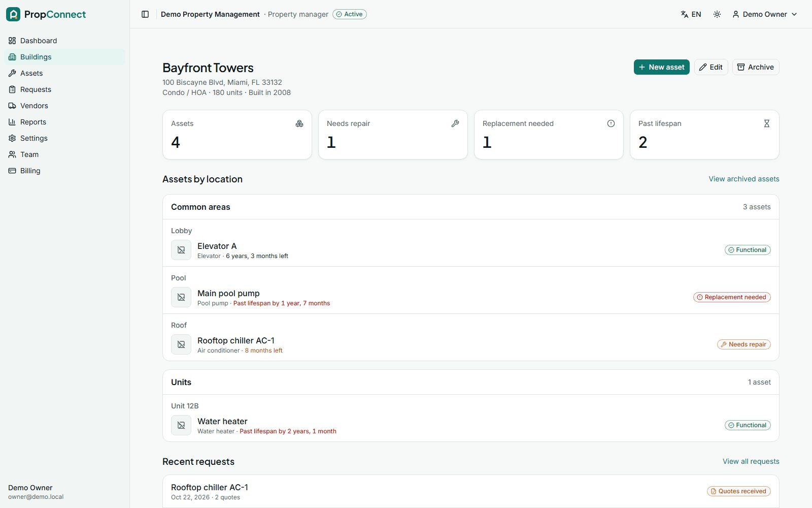Collapse the sidebar with the panel icon
Viewport: 812px width, 508px height.
145,14
